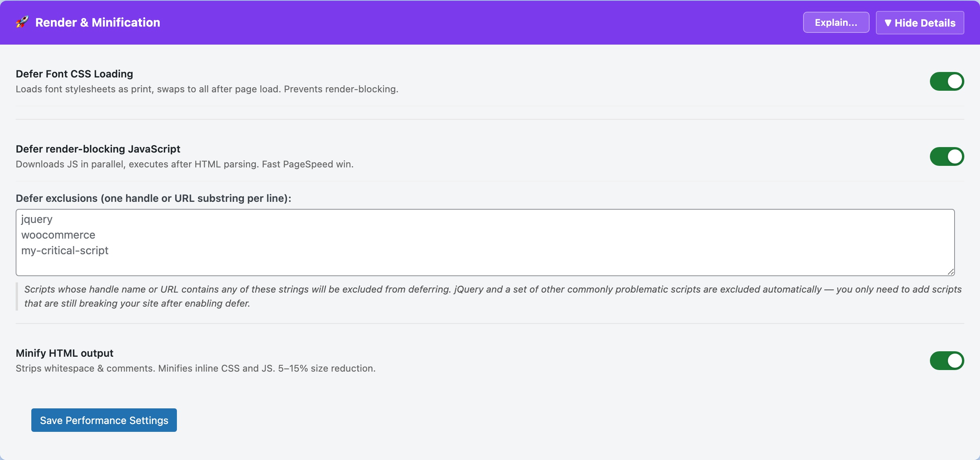The image size is (980, 460).
Task: Click the Render & Minification panel title
Action: tap(98, 22)
